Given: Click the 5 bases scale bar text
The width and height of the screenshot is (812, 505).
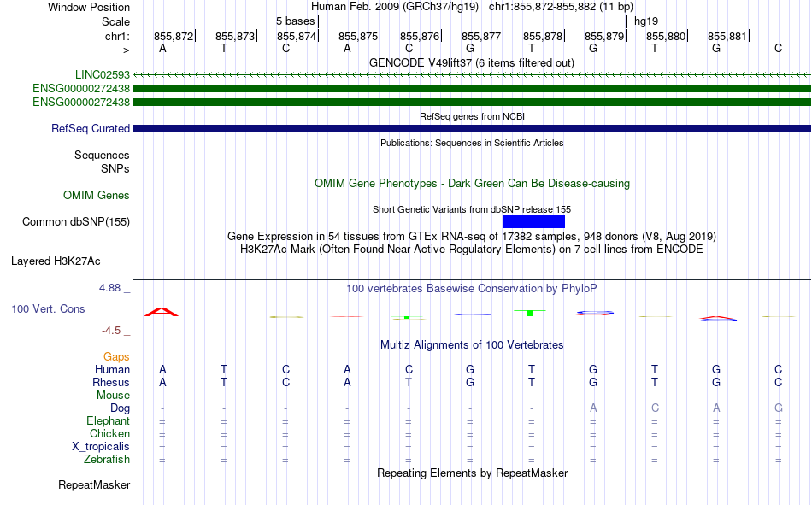Looking at the screenshot, I should coord(295,21).
